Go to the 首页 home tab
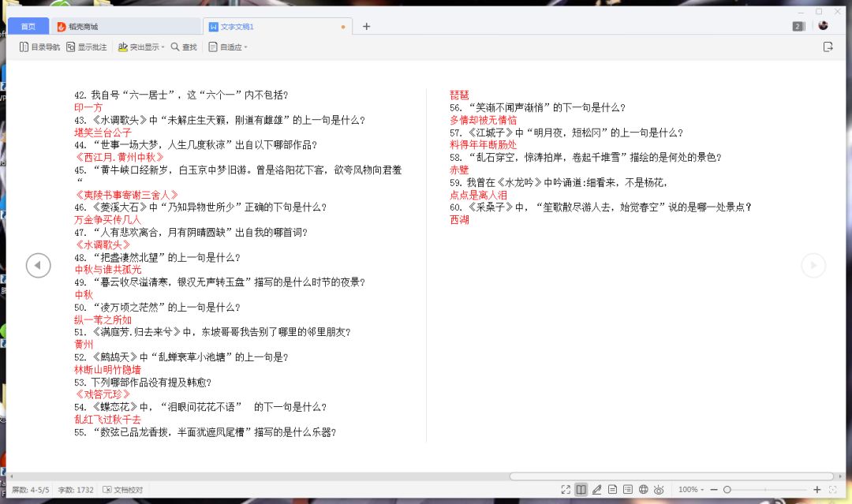The width and height of the screenshot is (852, 504). (x=28, y=27)
